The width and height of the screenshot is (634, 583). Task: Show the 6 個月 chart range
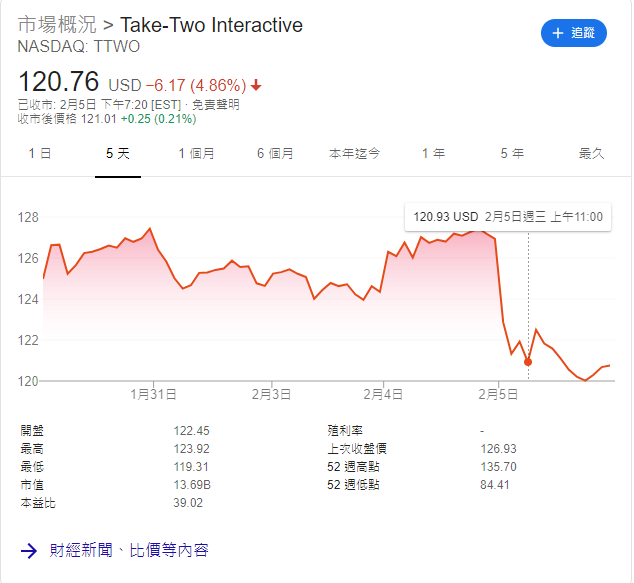(275, 153)
